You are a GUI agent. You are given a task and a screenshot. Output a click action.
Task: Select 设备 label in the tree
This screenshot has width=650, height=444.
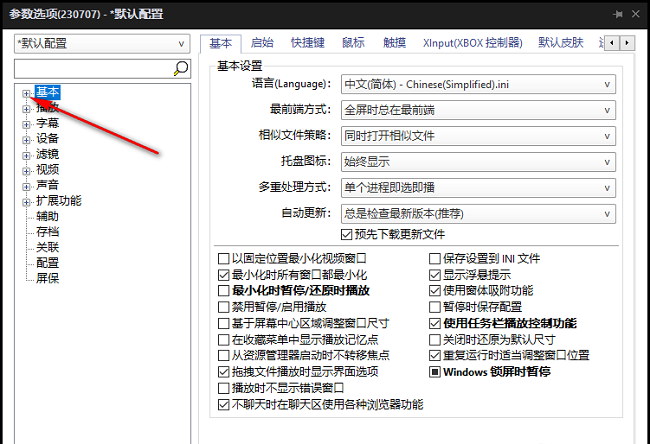point(47,139)
